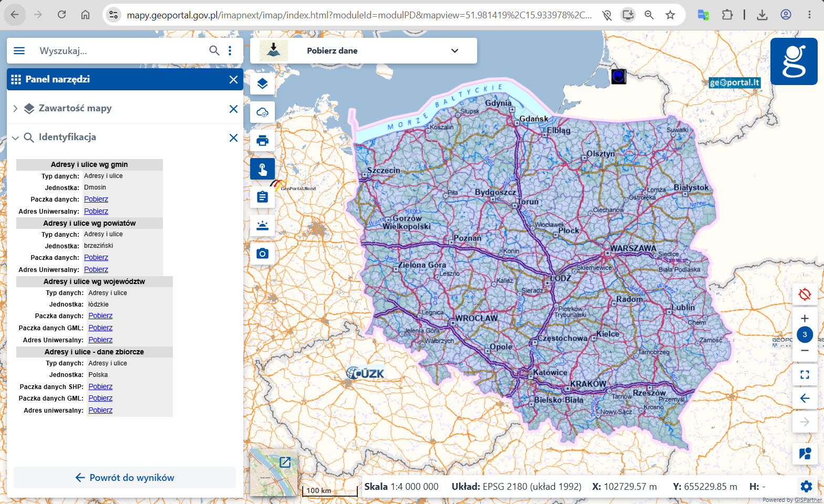Open the print map tool
The width and height of the screenshot is (824, 504).
[263, 140]
